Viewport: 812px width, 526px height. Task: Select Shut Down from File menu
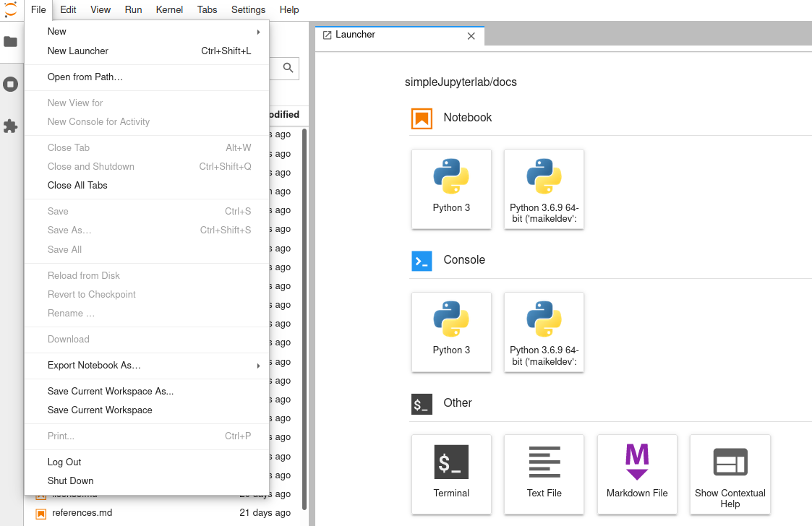[147, 481]
